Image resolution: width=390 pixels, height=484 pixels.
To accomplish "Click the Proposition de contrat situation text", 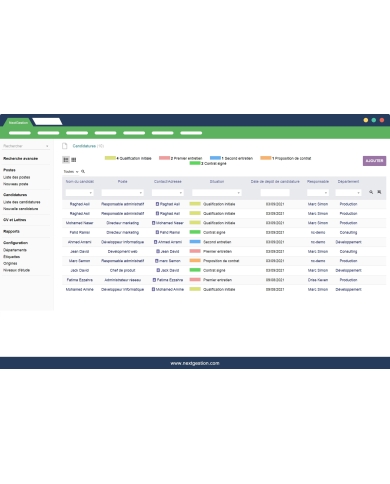I will (x=221, y=261).
